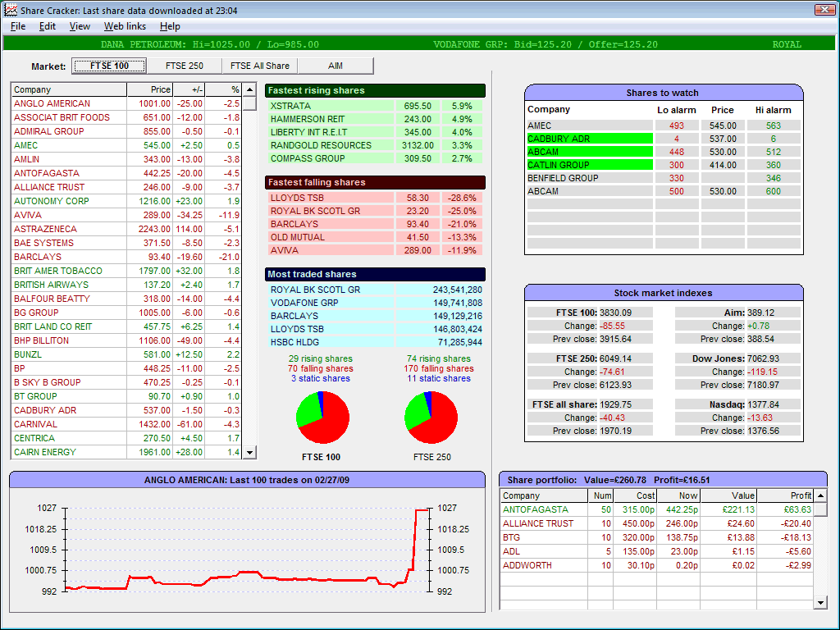Sort list by % change column header

coord(224,89)
